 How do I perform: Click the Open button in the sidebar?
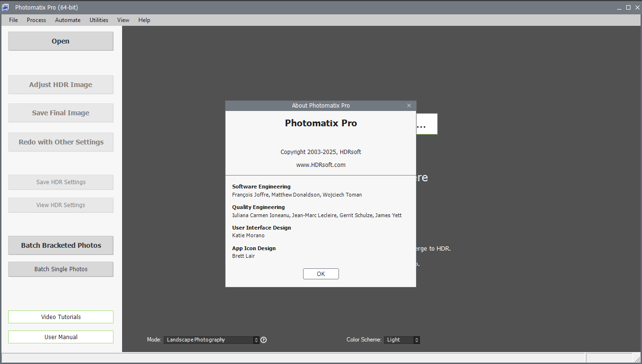61,41
